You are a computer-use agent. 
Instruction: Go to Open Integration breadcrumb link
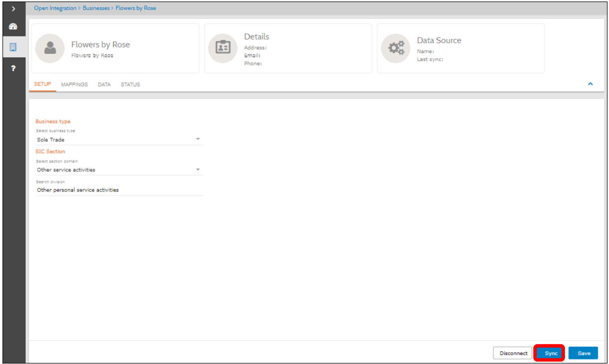[x=55, y=8]
